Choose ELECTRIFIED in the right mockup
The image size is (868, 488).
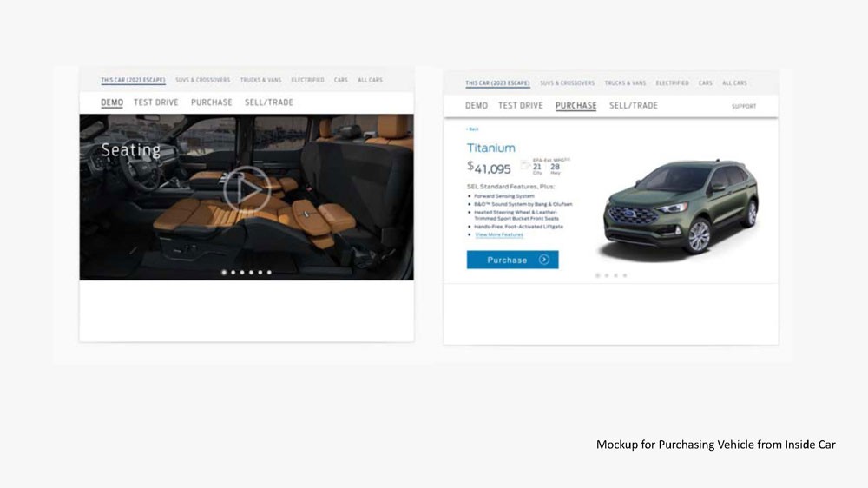point(673,83)
